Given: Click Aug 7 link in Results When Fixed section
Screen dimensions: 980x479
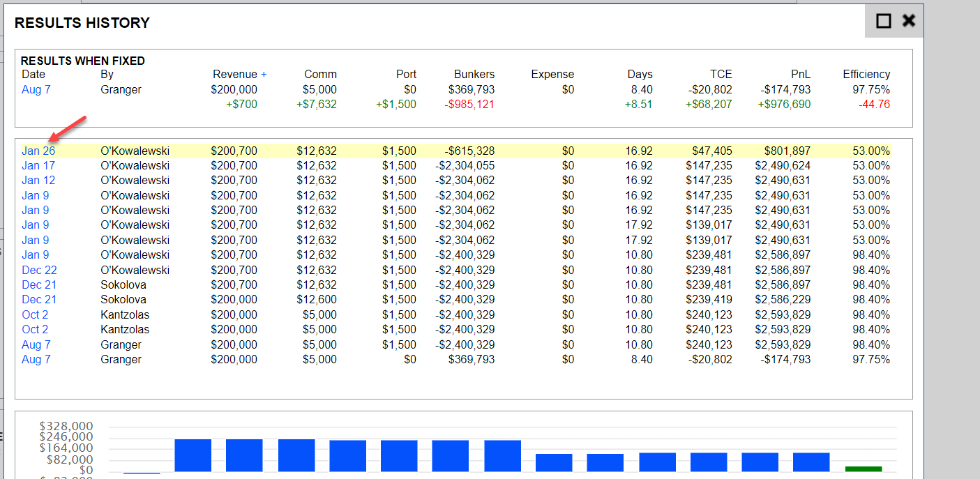Looking at the screenshot, I should point(36,89).
